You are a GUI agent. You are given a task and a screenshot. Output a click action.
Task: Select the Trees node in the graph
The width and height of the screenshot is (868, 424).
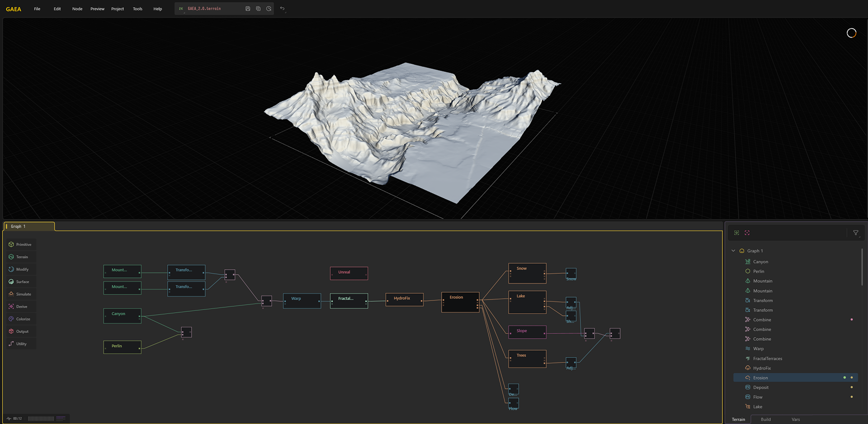(527, 359)
